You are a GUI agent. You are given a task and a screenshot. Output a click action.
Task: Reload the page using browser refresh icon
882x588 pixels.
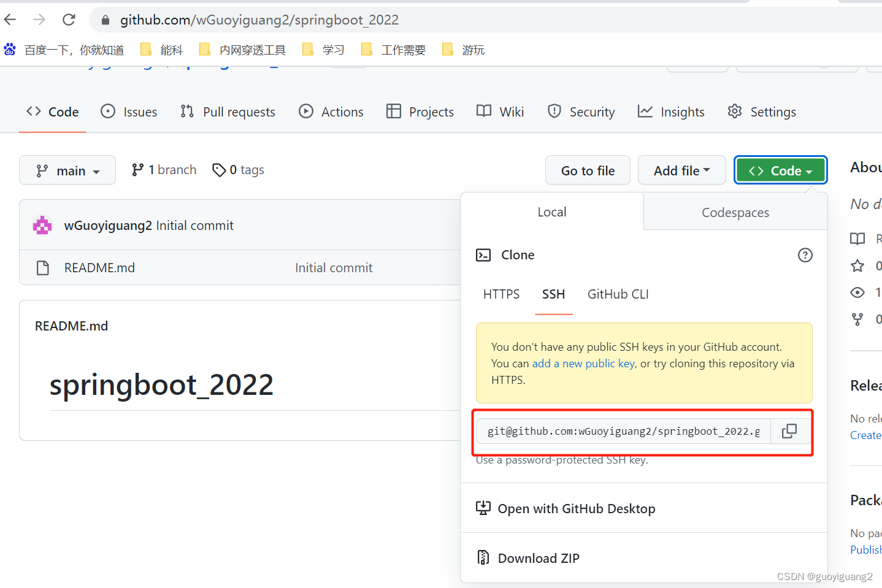point(69,20)
